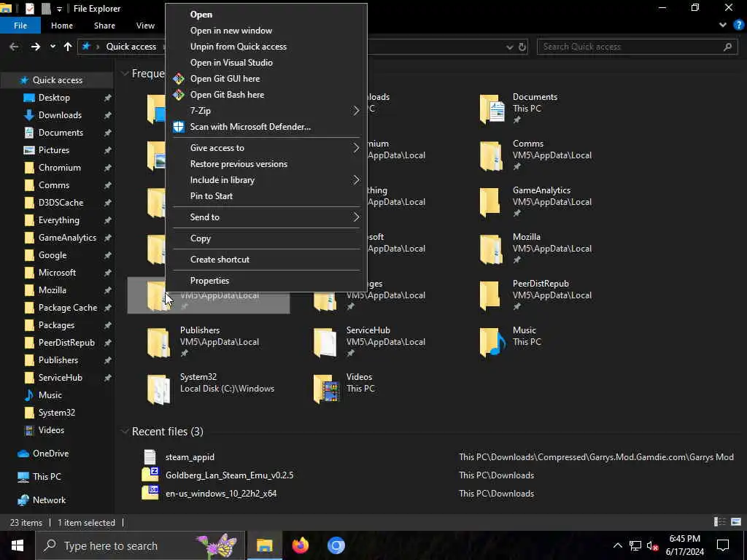Go up one folder level
Viewport: 747px width, 560px height.
68,47
